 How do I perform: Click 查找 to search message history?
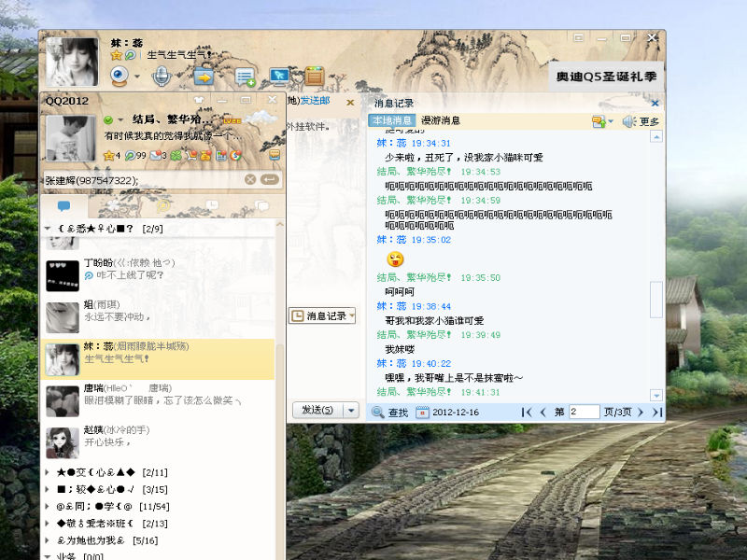tap(390, 413)
